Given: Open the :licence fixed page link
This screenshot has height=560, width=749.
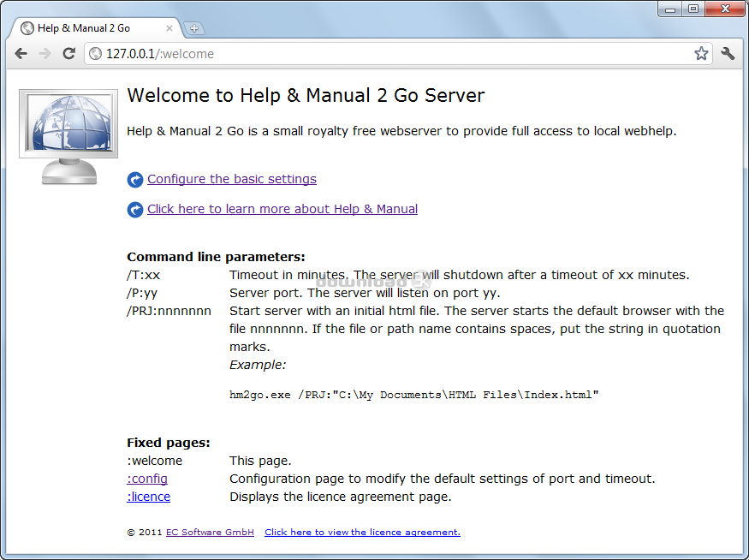Looking at the screenshot, I should [149, 497].
